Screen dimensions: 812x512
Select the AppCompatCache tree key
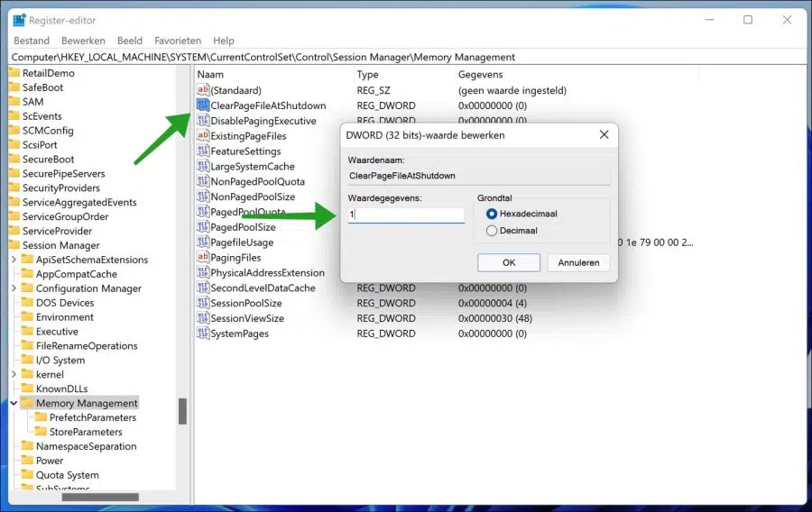coord(76,274)
